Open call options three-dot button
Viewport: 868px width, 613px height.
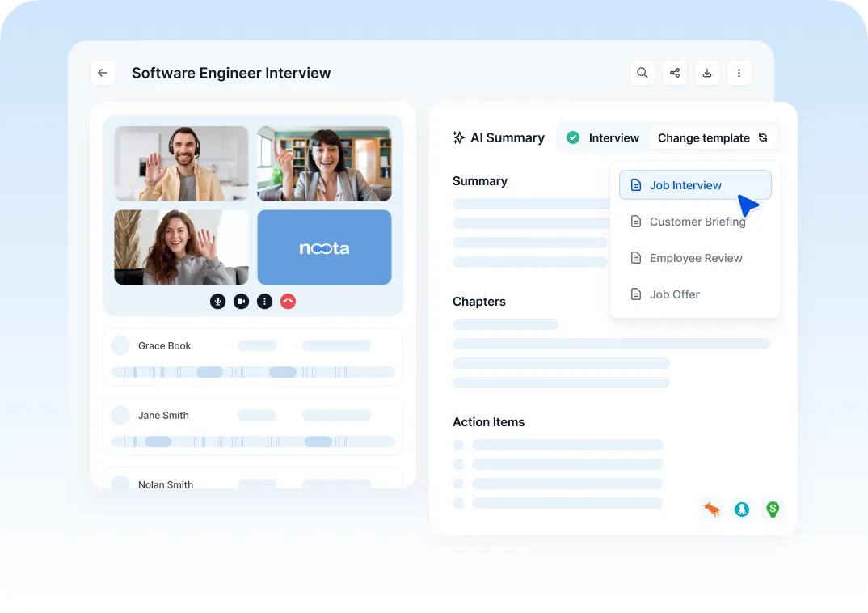[x=264, y=302]
